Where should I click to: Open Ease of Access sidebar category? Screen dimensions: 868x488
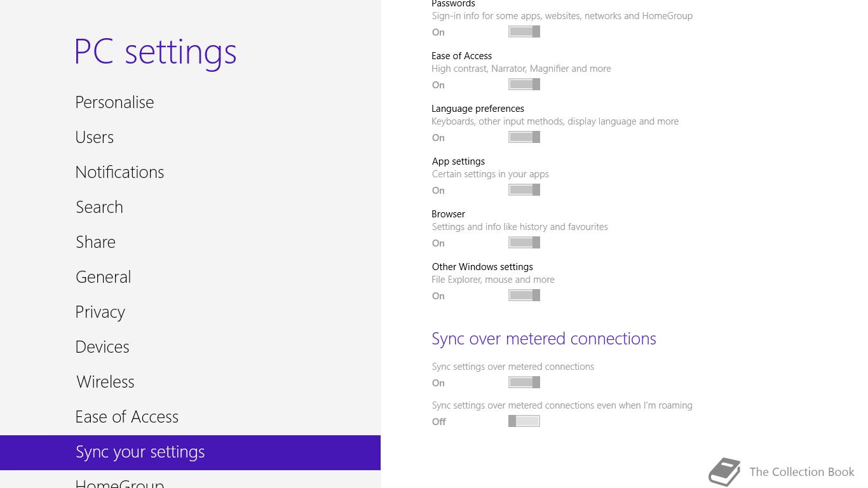tap(127, 417)
